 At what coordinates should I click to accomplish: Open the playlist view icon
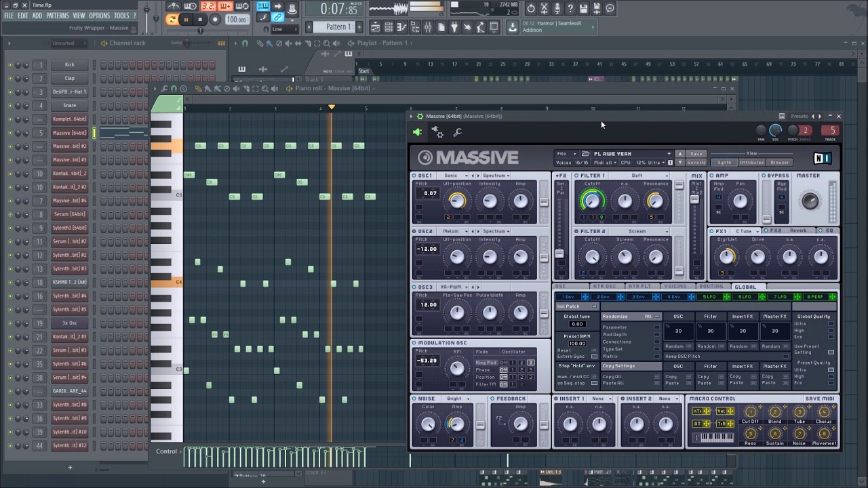pyautogui.click(x=375, y=27)
